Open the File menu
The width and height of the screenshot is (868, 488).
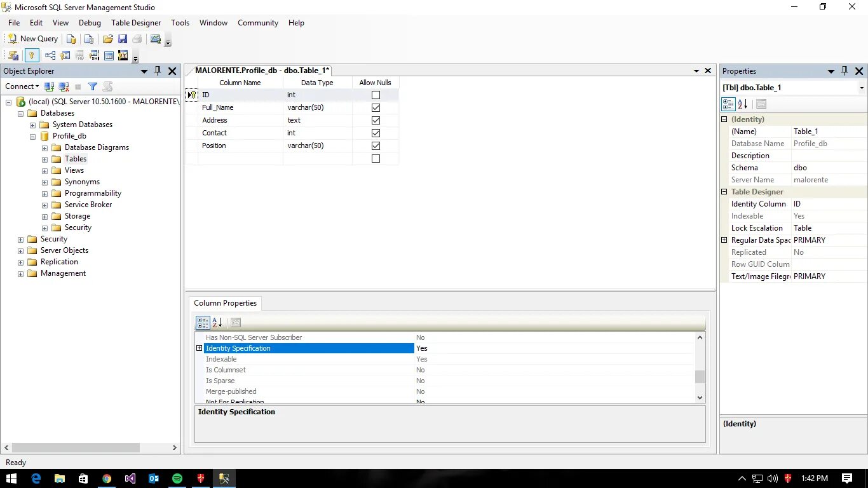pos(14,23)
